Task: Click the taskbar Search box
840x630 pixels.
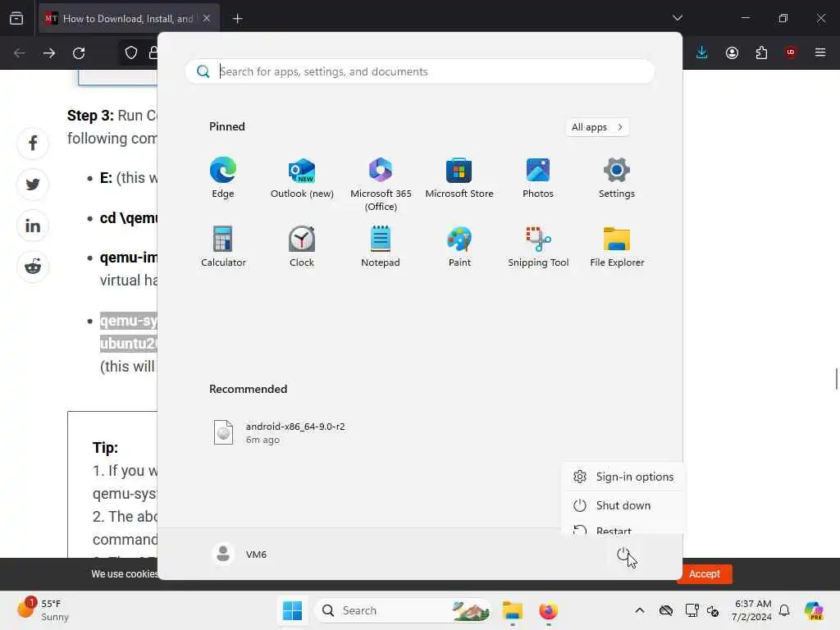Action: tap(403, 610)
